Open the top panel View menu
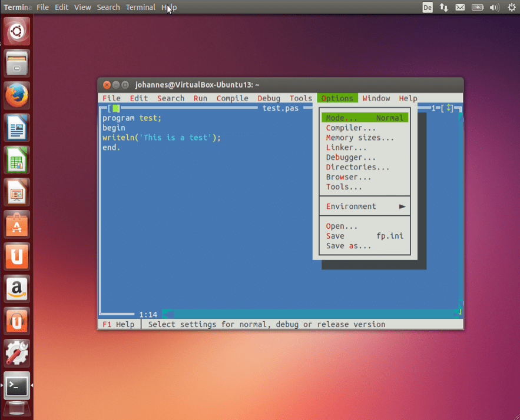The width and height of the screenshot is (520, 420). coord(82,7)
